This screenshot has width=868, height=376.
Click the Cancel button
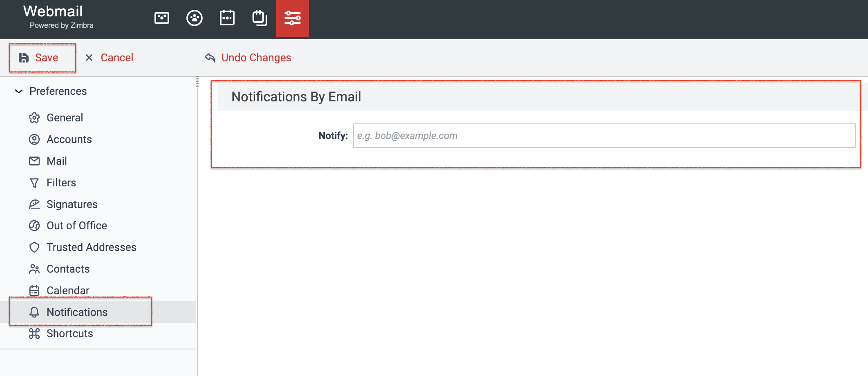[109, 58]
